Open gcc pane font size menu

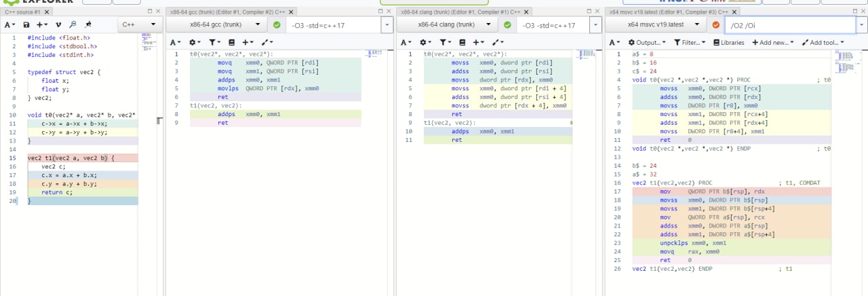(x=176, y=42)
